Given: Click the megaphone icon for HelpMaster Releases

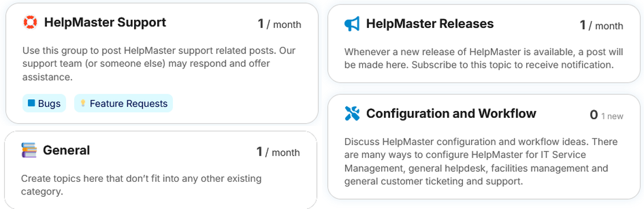Looking at the screenshot, I should click(352, 24).
